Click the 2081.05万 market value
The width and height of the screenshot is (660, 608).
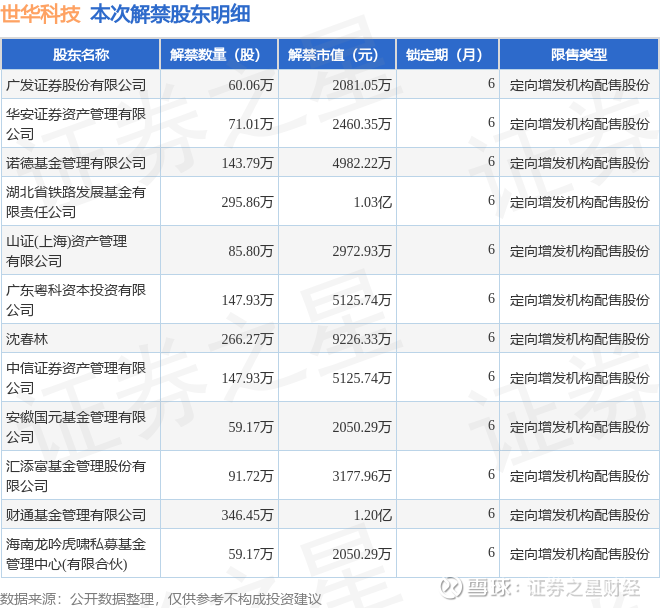362,85
